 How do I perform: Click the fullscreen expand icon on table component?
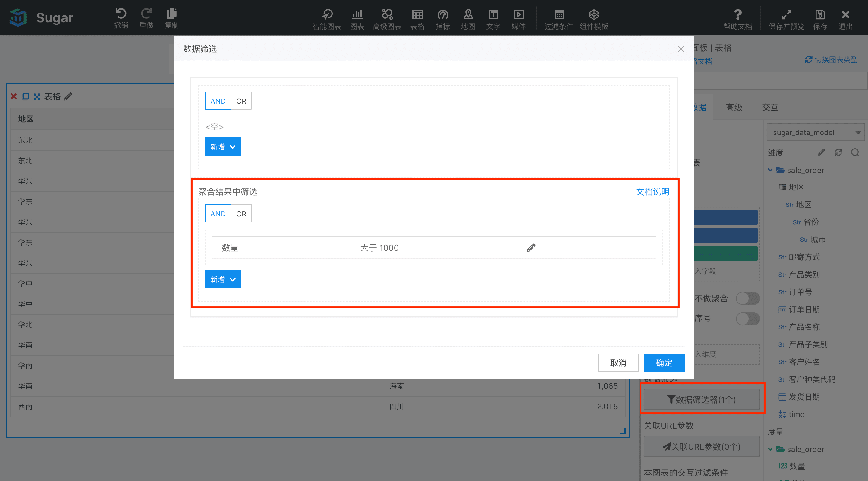tap(37, 97)
